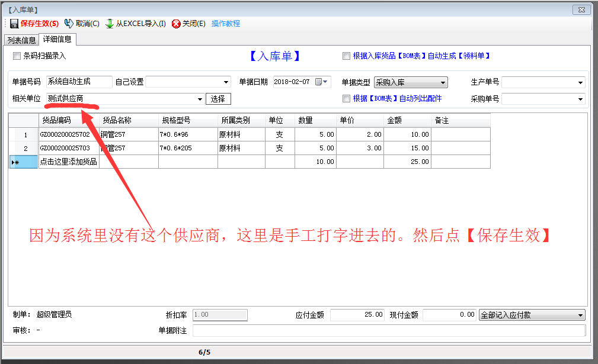Click 点击这里添加货品 cell to add item
The width and height of the screenshot is (598, 364).
click(x=68, y=162)
